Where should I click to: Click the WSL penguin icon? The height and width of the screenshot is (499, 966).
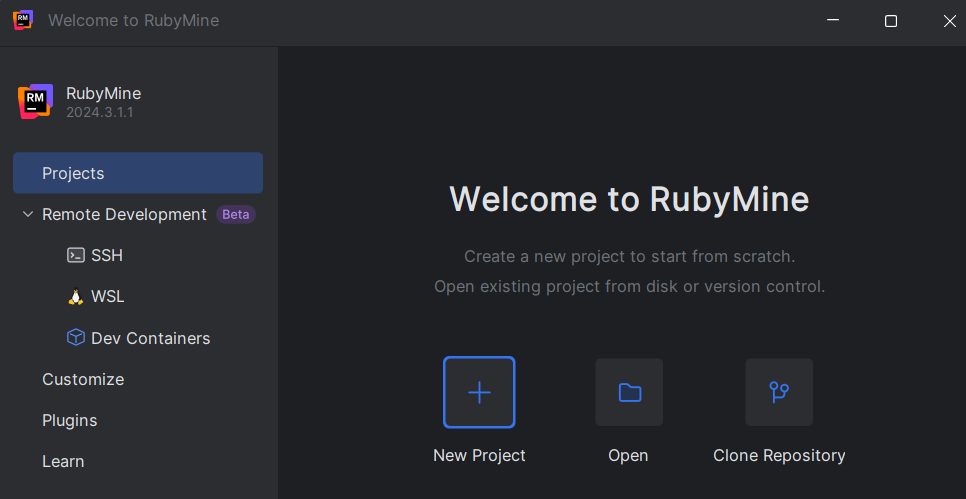(76, 296)
